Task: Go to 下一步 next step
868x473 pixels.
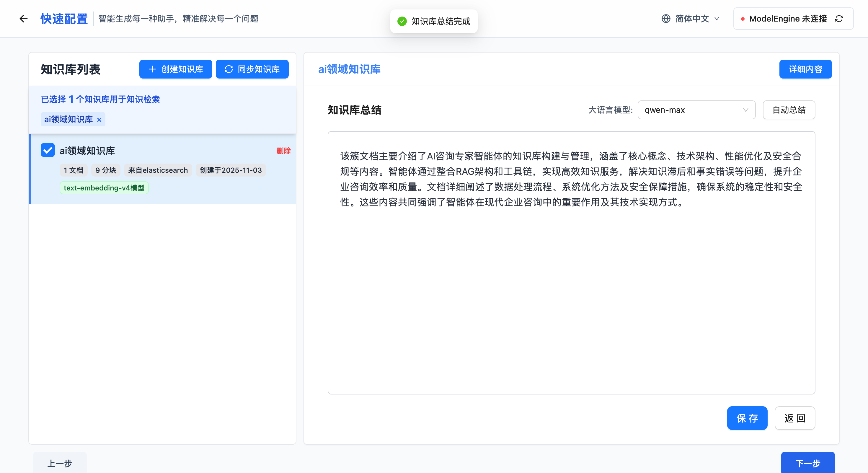Action: pos(807,463)
